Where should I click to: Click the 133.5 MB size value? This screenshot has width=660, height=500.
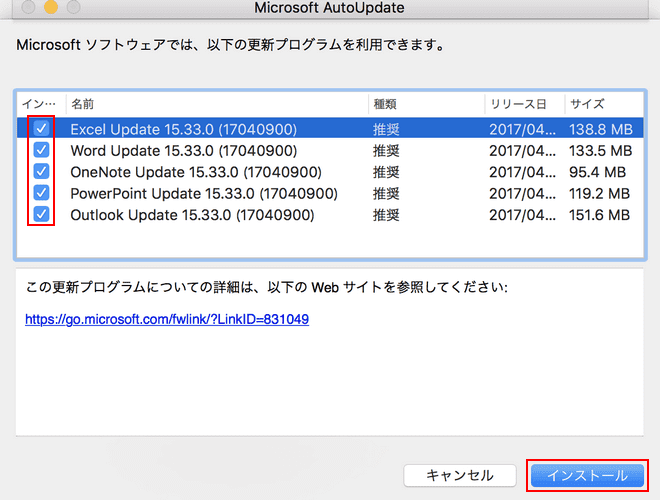[x=601, y=151]
